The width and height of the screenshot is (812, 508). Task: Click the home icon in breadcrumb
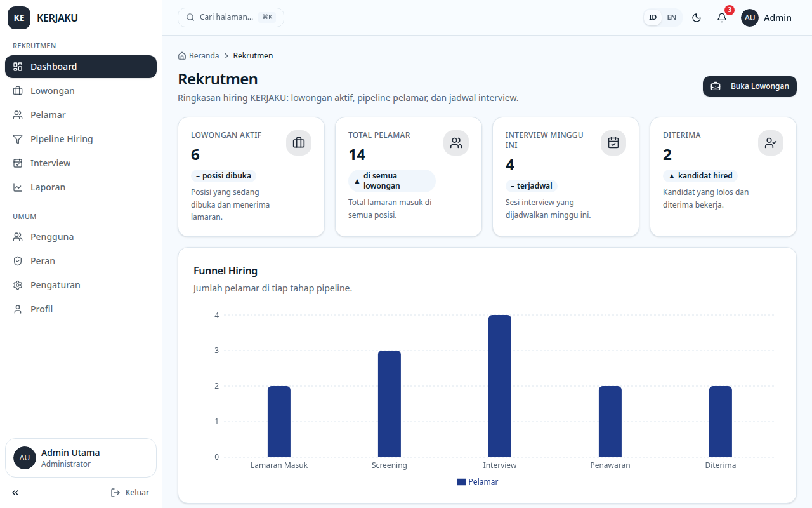click(182, 56)
